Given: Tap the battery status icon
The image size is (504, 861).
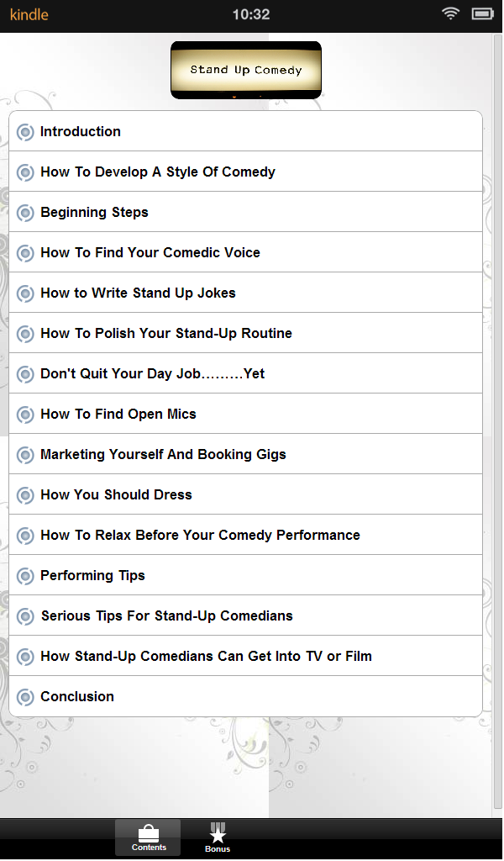Looking at the screenshot, I should tap(482, 14).
